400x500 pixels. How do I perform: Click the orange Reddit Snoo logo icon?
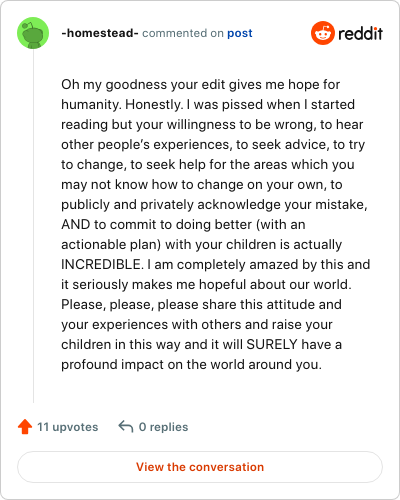coord(323,33)
